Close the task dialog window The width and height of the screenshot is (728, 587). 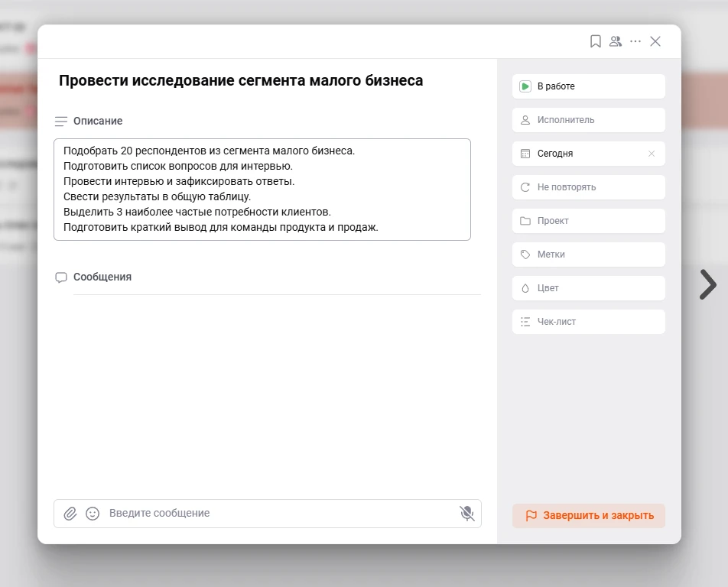(x=655, y=41)
